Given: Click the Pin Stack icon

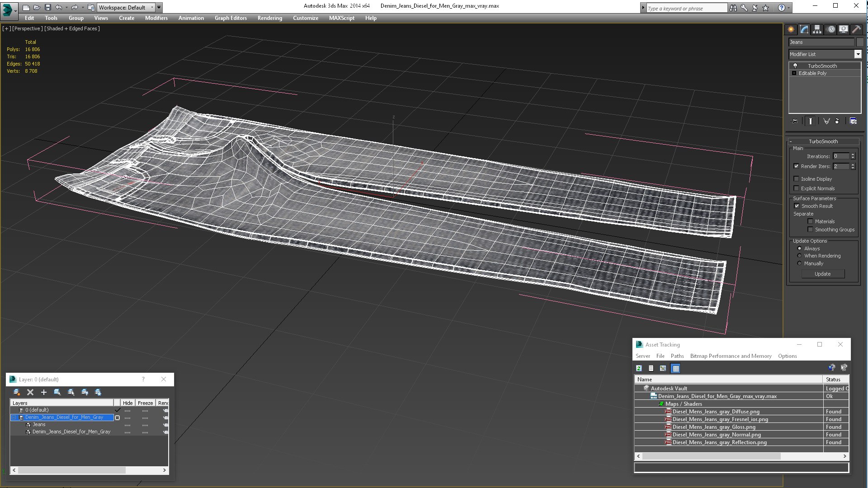Looking at the screenshot, I should 795,121.
